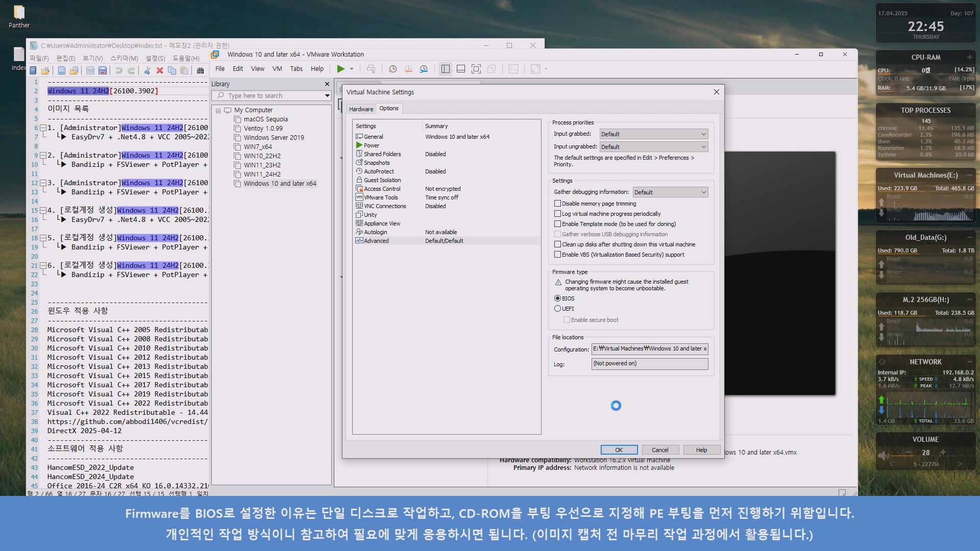Image resolution: width=980 pixels, height=551 pixels.
Task: Enable Disable memory page trimming checkbox
Action: (558, 204)
